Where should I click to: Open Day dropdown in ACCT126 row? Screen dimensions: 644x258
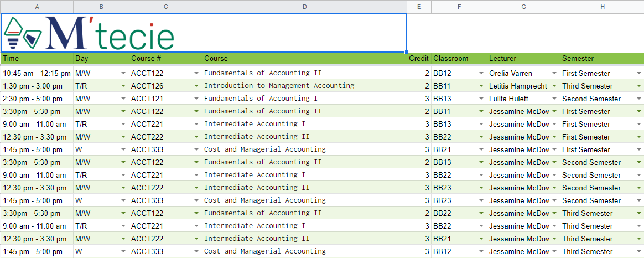pos(123,86)
